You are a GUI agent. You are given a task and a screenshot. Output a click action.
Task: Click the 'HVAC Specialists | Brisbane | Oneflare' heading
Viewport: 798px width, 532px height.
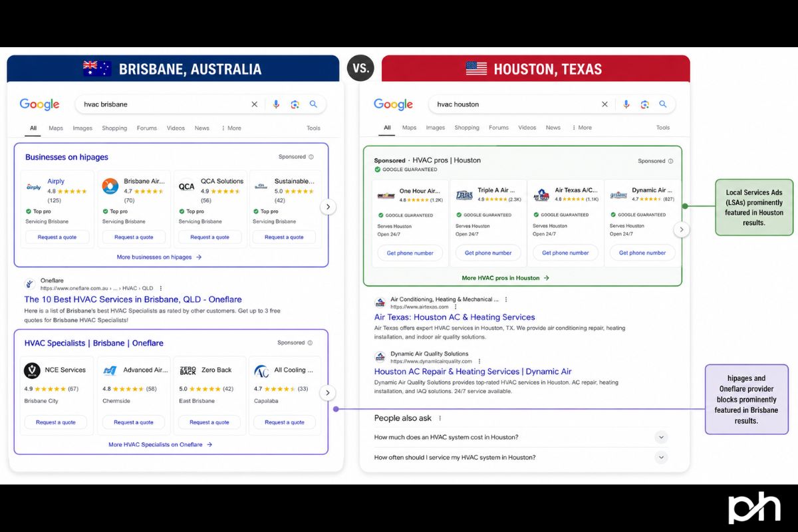[x=94, y=343]
